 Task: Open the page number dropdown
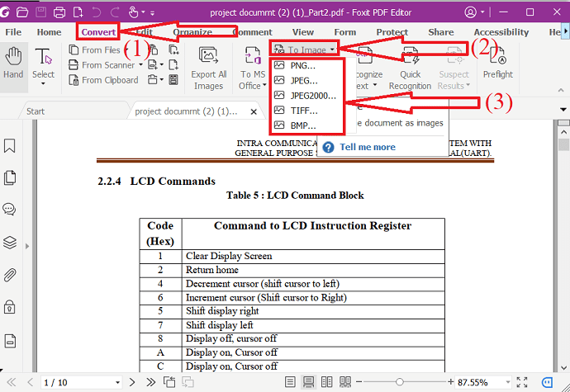pos(117,383)
